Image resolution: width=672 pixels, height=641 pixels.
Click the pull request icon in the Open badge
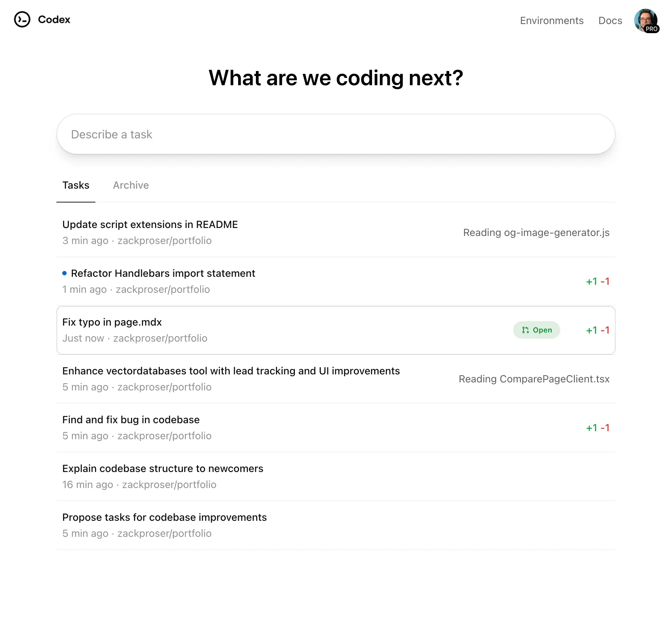(525, 330)
